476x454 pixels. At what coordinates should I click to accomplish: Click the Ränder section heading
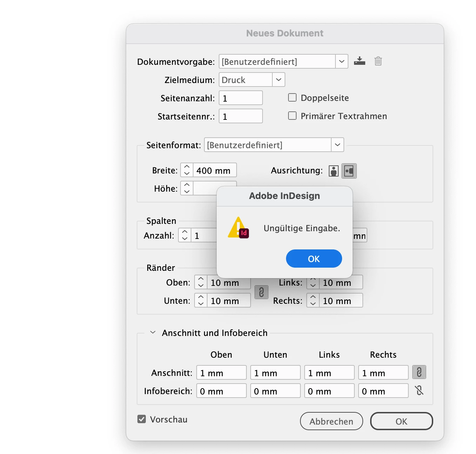point(161,268)
